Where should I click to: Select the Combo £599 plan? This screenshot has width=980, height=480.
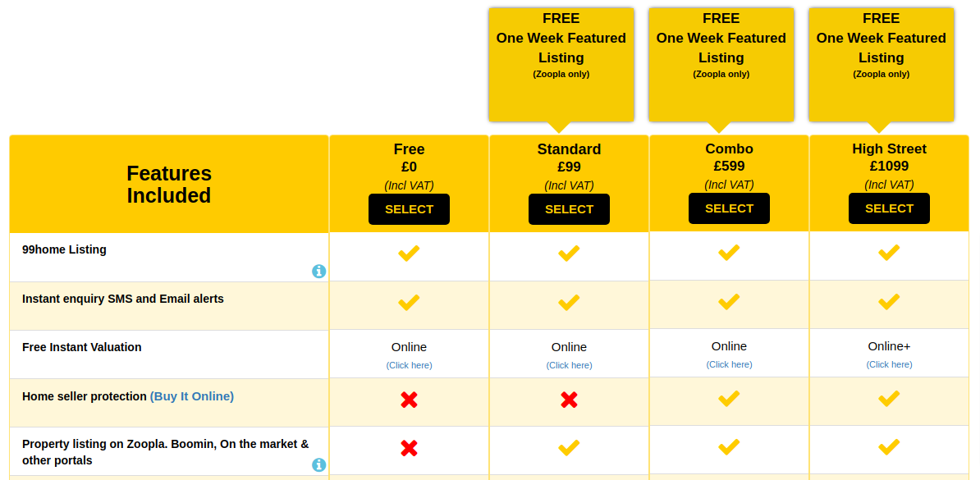tap(729, 208)
